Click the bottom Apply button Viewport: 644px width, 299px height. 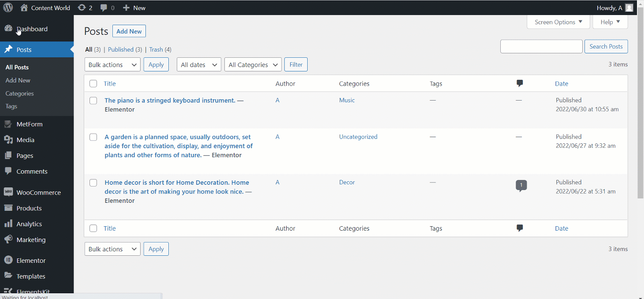point(156,249)
